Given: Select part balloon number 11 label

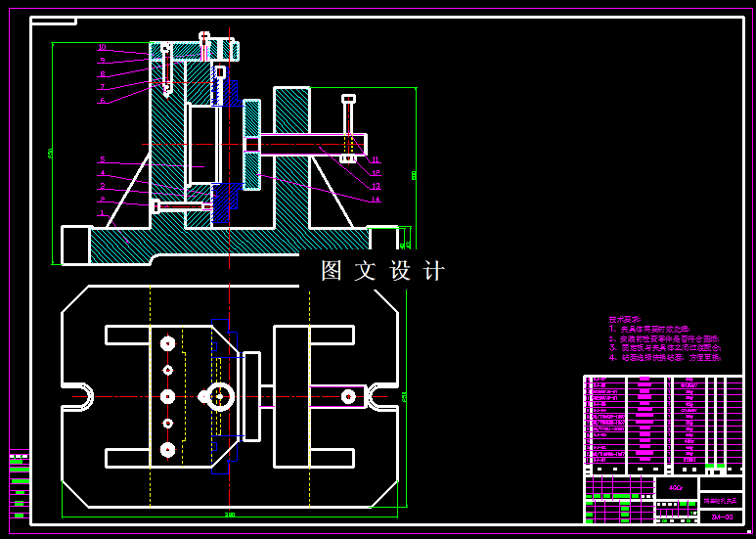Looking at the screenshot, I should [x=376, y=159].
